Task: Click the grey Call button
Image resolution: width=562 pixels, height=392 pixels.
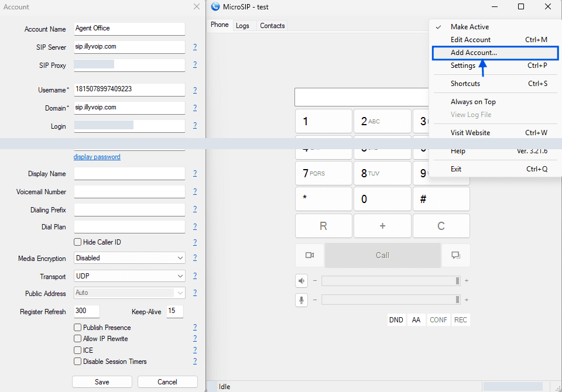Action: click(382, 255)
